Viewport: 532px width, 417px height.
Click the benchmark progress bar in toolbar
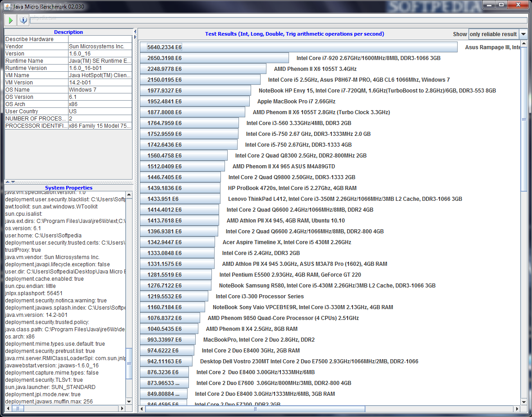(278, 20)
